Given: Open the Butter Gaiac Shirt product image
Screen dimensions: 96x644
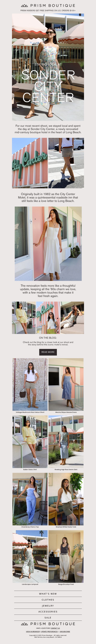Looking at the screenshot, I should tap(30, 442).
